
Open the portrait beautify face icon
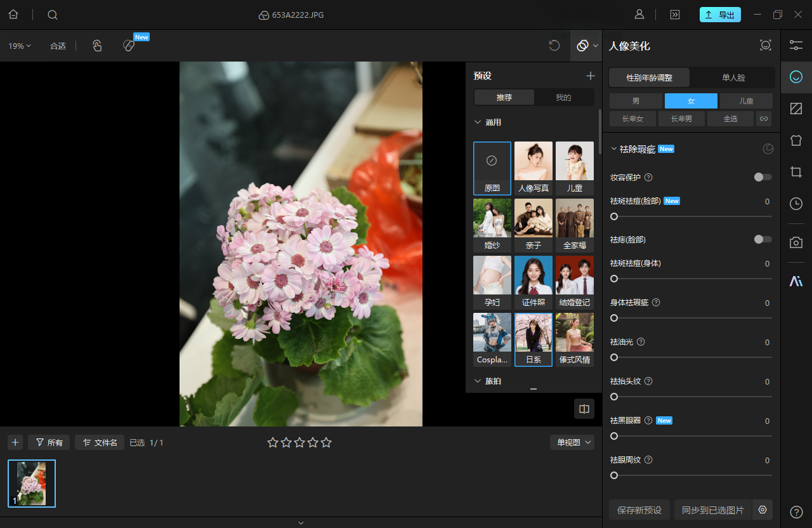pos(796,77)
